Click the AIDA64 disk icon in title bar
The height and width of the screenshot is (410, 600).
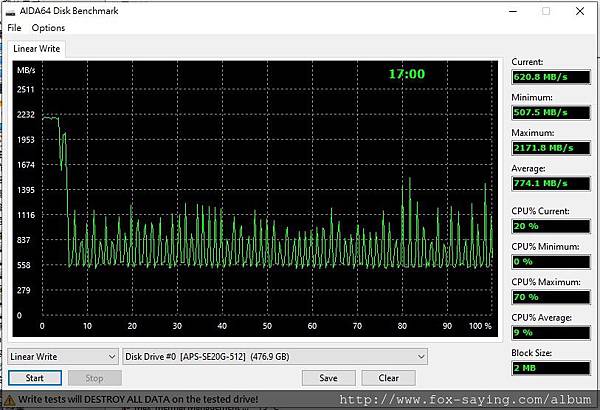pos(10,11)
